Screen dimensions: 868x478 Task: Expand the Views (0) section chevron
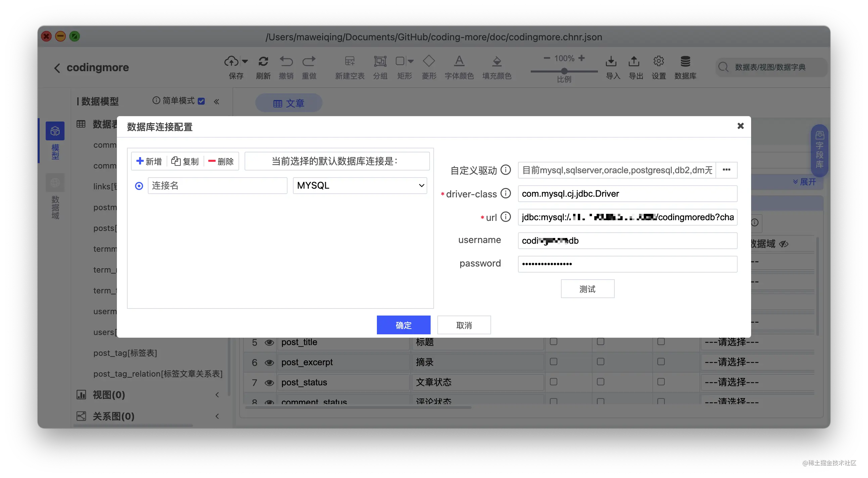pyautogui.click(x=217, y=394)
